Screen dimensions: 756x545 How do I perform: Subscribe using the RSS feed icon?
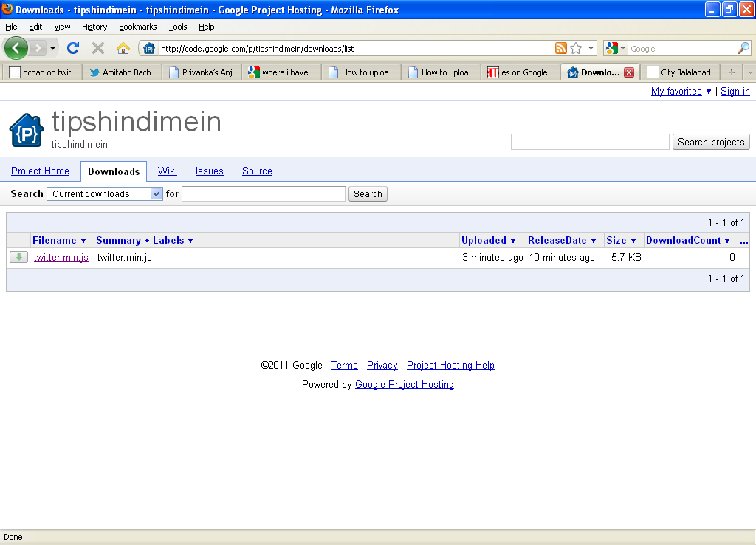[561, 48]
